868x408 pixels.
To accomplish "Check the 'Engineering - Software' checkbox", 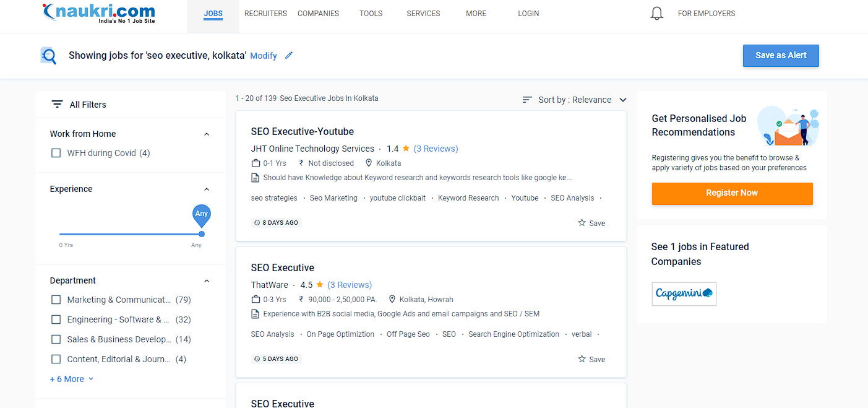I will (56, 319).
